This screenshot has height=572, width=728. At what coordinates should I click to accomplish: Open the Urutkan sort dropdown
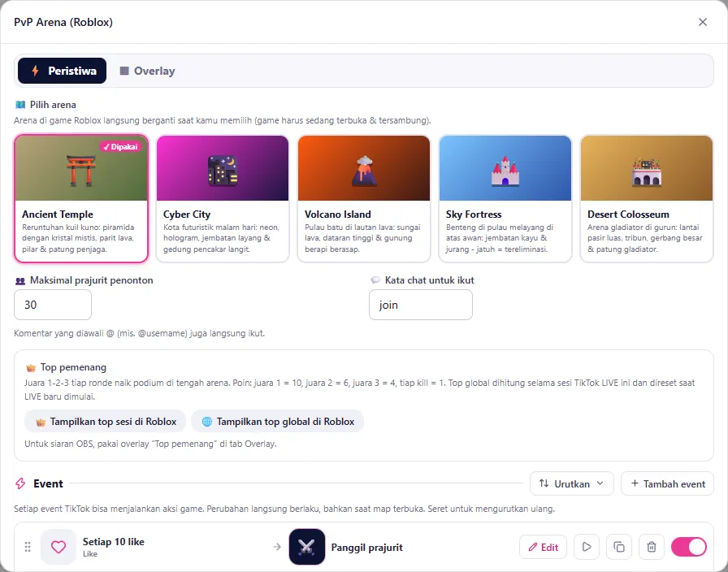point(571,483)
